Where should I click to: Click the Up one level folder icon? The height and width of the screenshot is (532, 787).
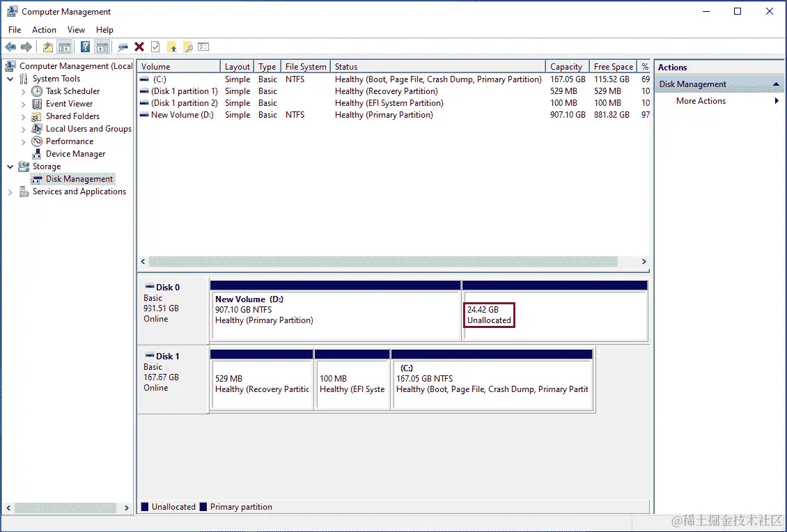coord(47,47)
